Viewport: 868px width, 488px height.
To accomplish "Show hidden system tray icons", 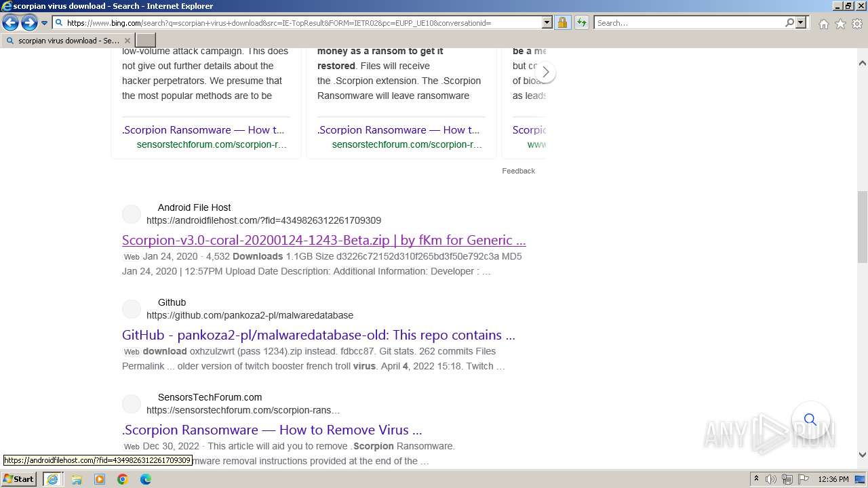I will click(756, 479).
